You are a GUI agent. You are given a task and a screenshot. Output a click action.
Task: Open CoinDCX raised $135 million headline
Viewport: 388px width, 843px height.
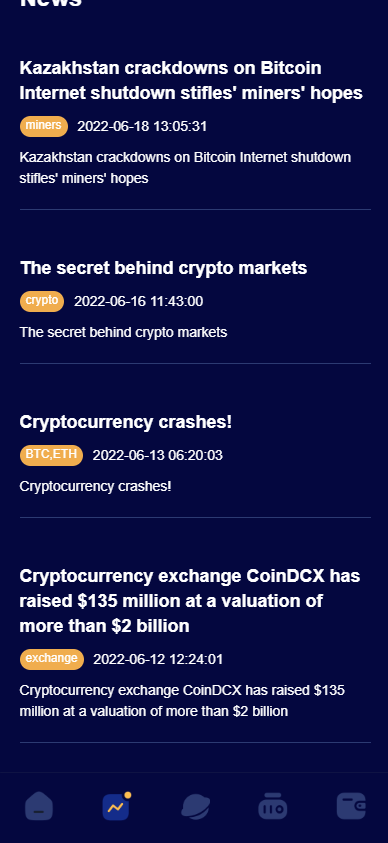[x=190, y=601]
